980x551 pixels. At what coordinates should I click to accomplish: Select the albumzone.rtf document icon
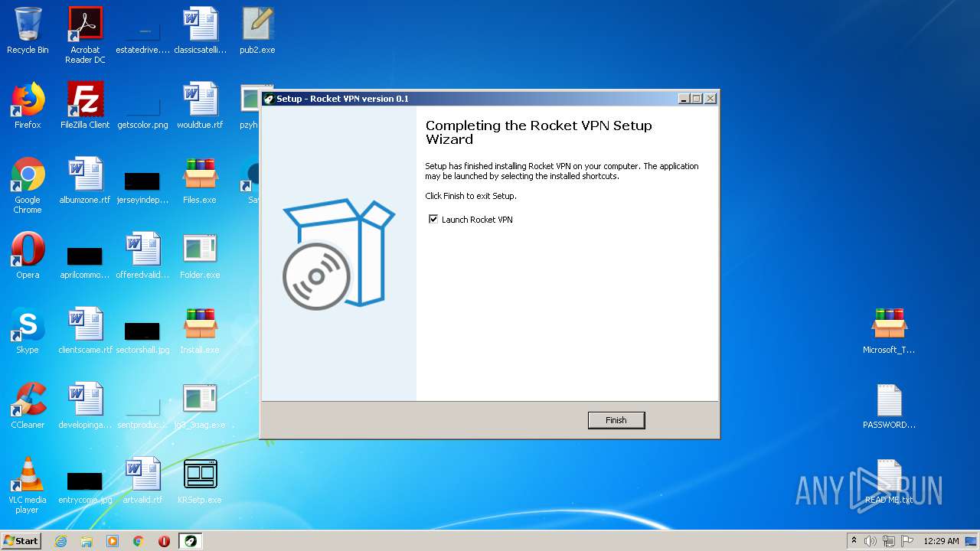(x=85, y=181)
